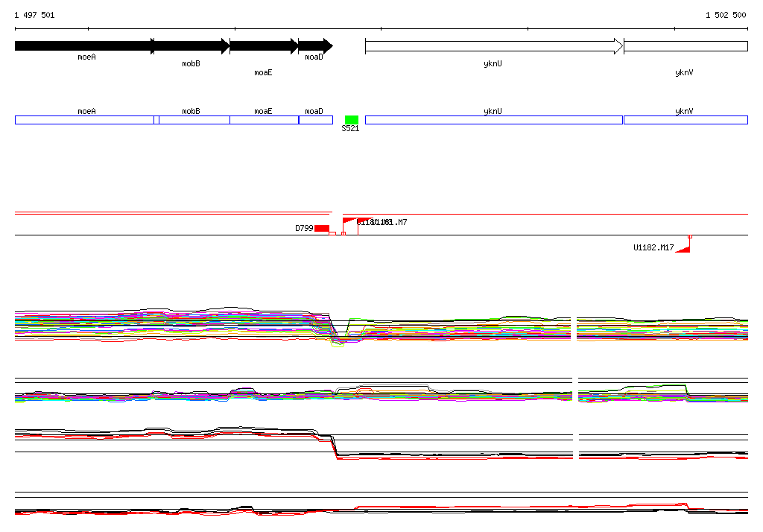Click the blue moeA outlined box
Viewport: 763px width, 532px height.
[x=84, y=120]
